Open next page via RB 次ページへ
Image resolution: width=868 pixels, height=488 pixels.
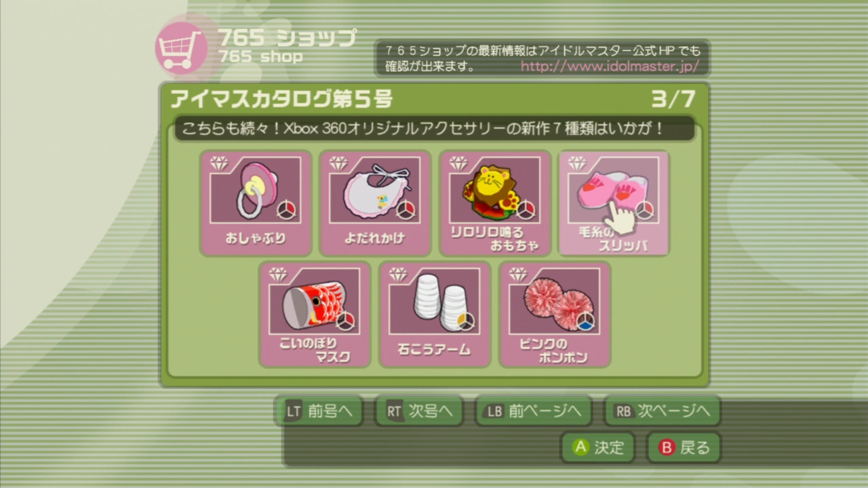(662, 411)
